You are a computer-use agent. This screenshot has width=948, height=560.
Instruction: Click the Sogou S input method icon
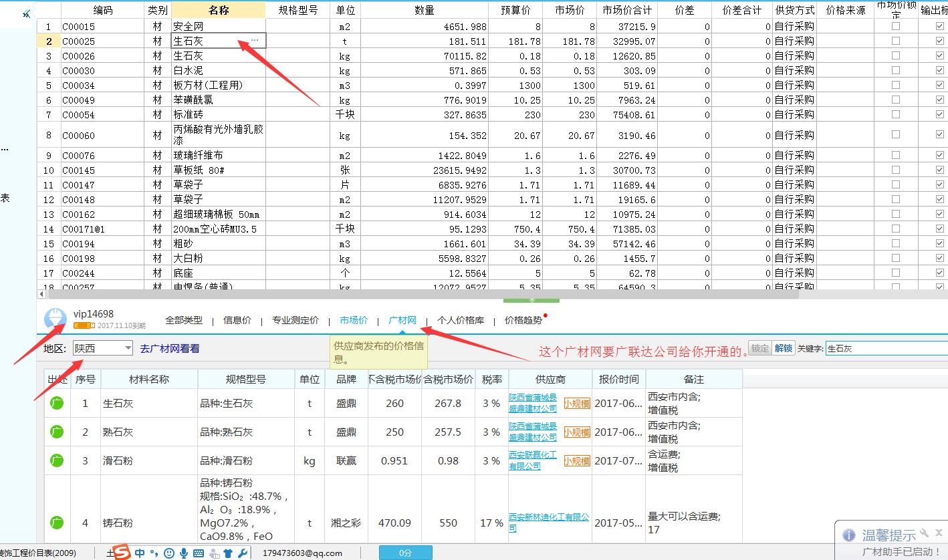[x=121, y=553]
